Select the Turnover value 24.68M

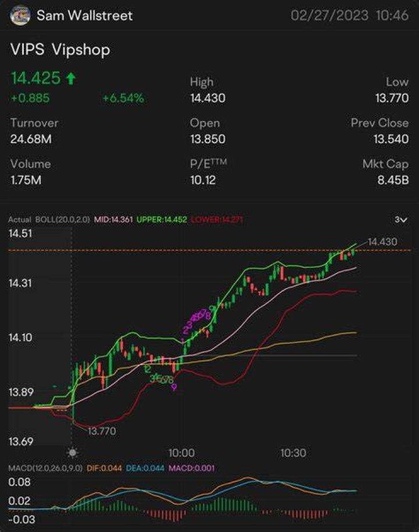point(31,139)
